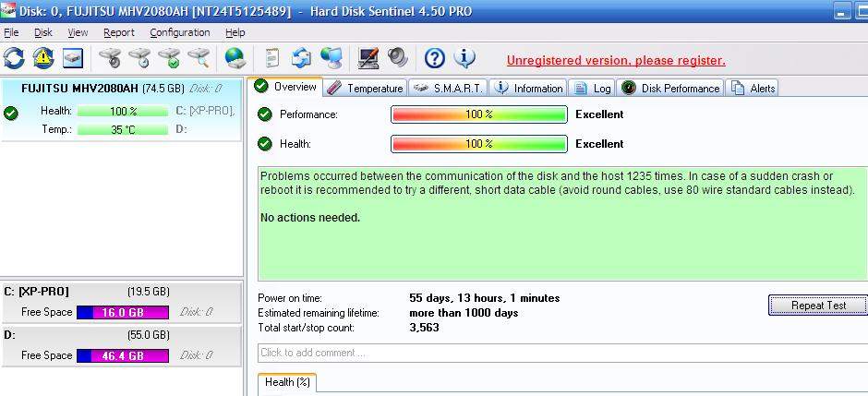Switch to the Information tab

pos(529,89)
